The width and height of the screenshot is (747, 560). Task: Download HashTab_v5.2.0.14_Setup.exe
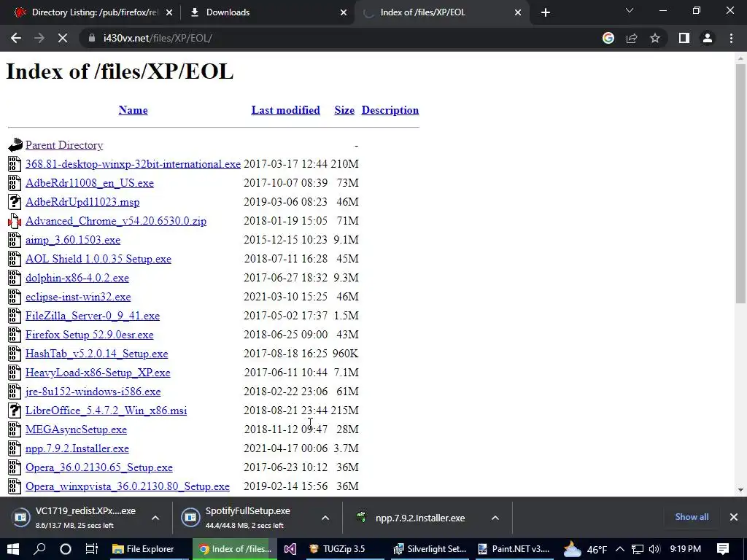(97, 354)
